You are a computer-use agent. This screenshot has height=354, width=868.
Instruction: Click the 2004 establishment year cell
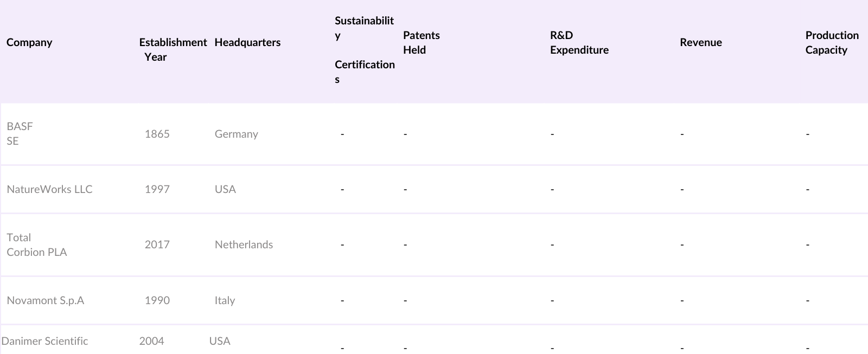151,341
